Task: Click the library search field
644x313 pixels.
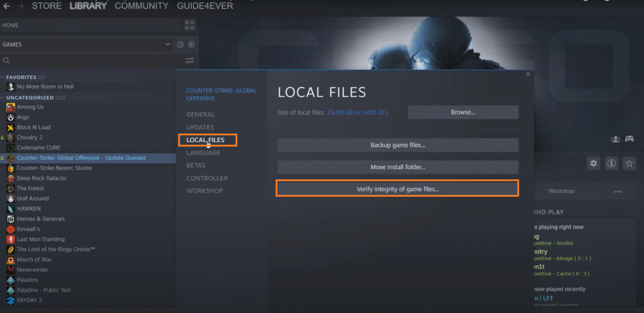Action: point(88,61)
